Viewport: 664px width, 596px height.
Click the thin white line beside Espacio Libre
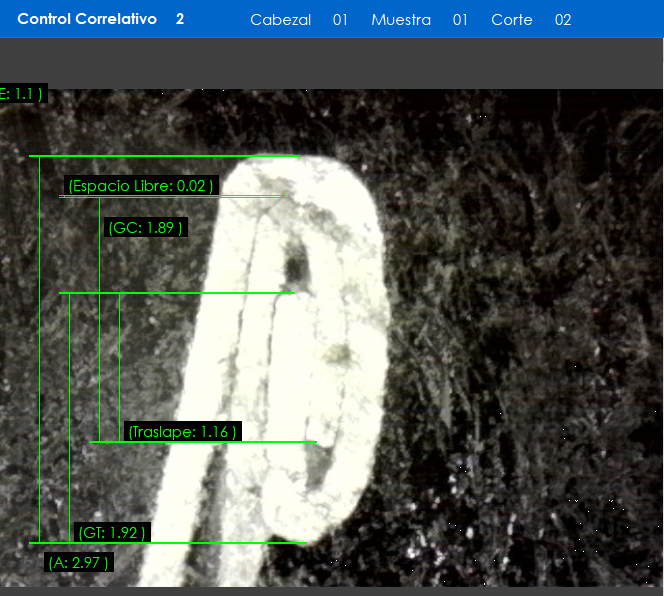(250, 196)
